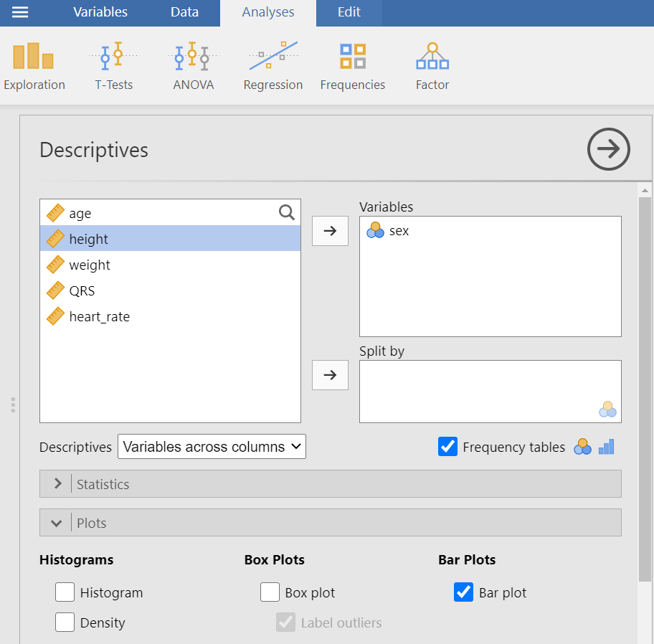The image size is (654, 644).
Task: Switch to the Data tab
Action: pyautogui.click(x=184, y=12)
